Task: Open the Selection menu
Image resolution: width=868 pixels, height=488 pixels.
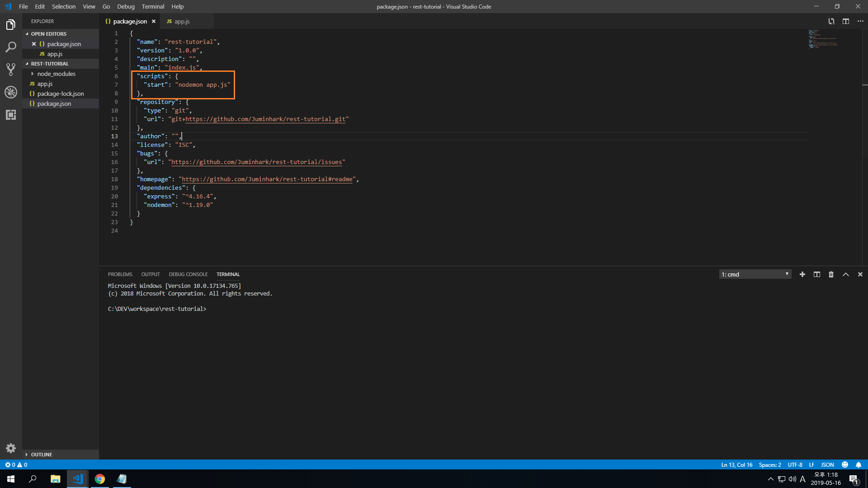Action: tap(64, 6)
